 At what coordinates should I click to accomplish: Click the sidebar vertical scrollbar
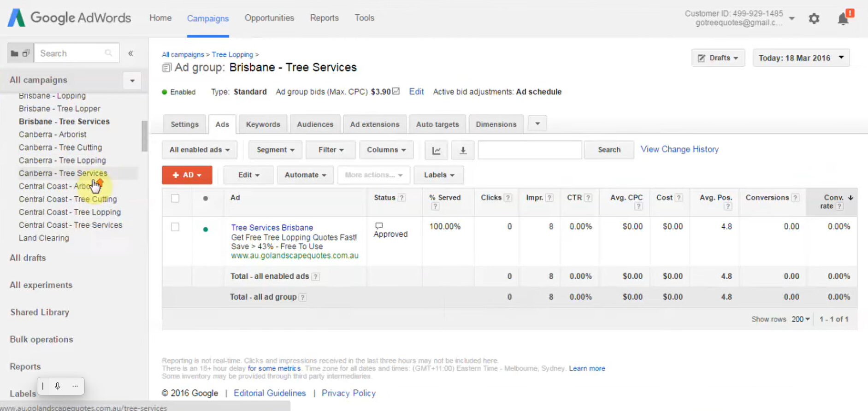145,136
